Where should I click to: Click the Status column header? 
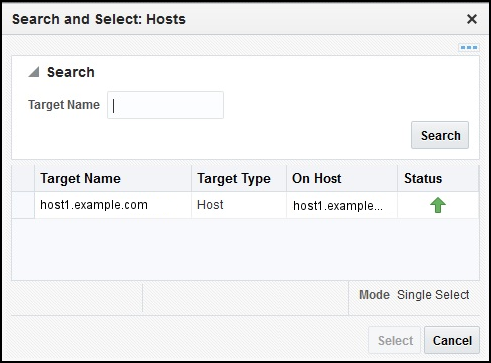tap(438, 178)
